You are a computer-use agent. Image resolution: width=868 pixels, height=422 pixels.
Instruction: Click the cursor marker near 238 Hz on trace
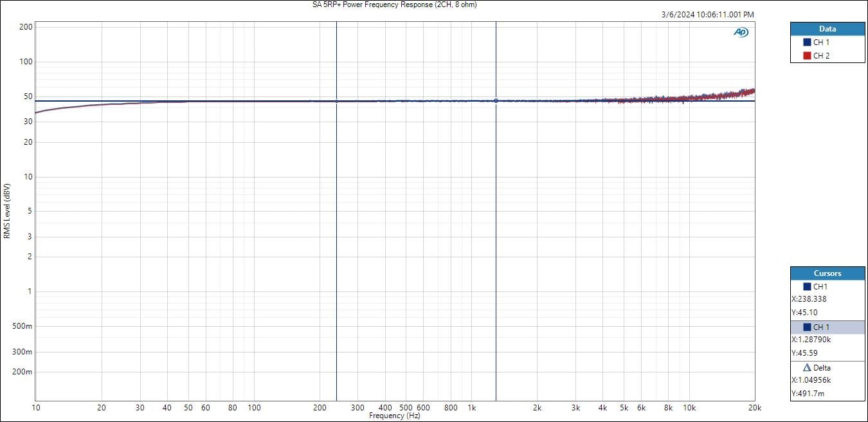point(336,101)
